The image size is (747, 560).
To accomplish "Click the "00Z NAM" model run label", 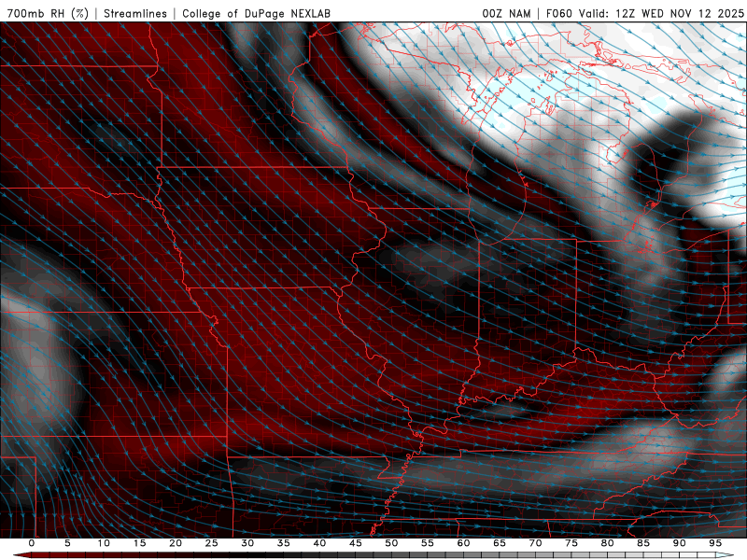I will 506,13.
